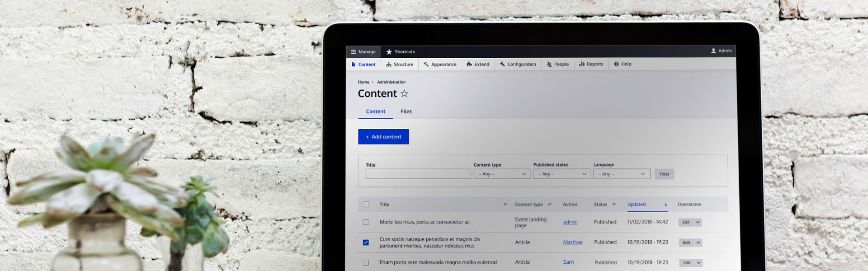The width and height of the screenshot is (868, 271).
Task: Open the admin author link
Action: coord(570,222)
